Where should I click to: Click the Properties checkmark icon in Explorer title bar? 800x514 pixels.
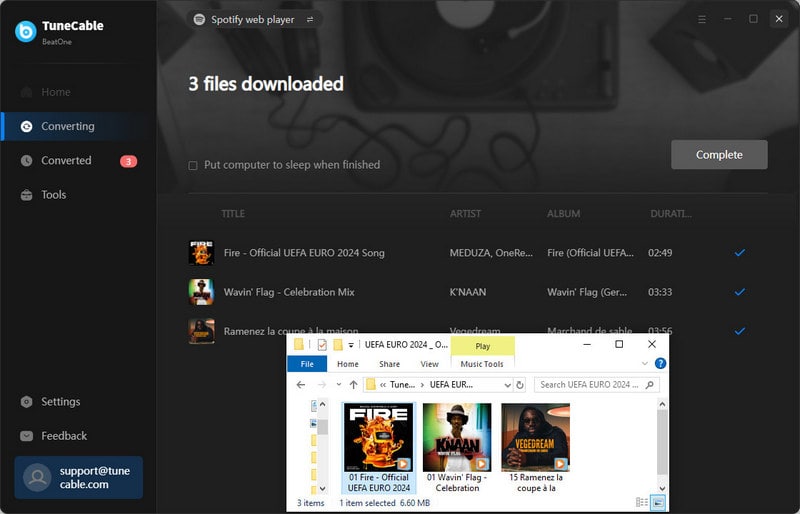[322, 345]
